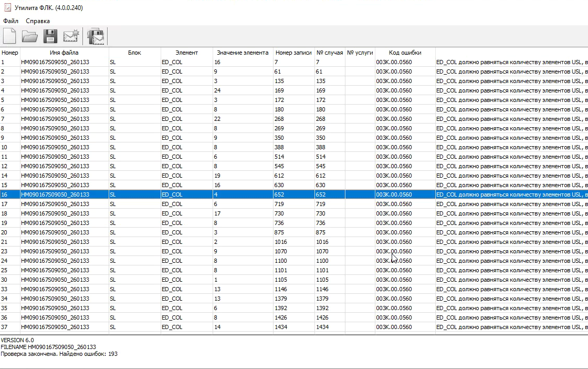Click the № услуги column header

360,53
